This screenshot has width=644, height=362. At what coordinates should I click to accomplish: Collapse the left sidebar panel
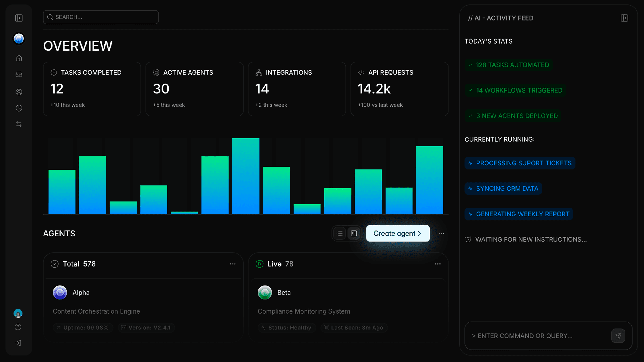[x=19, y=18]
